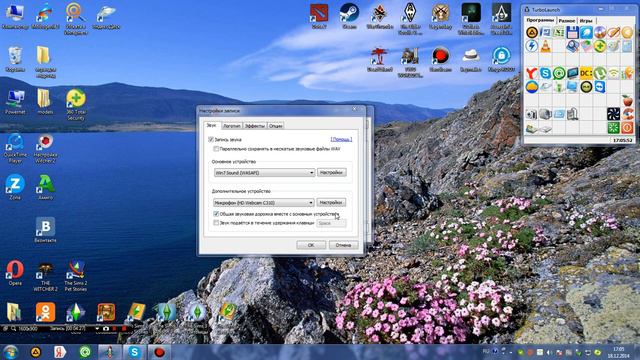This screenshot has height=360, width=640.
Task: Launch Skype icon in TurboLaunch
Action: (x=545, y=73)
